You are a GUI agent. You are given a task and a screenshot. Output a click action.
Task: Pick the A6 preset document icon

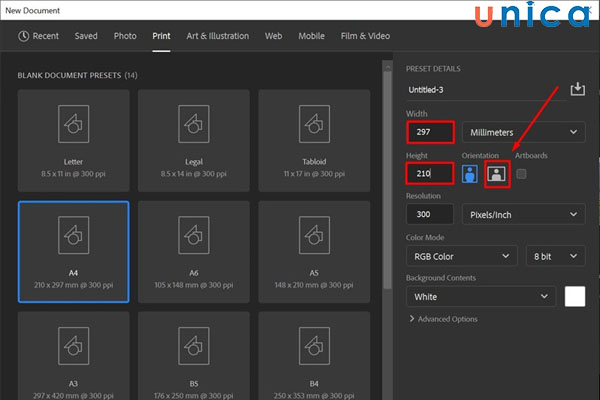click(x=193, y=235)
